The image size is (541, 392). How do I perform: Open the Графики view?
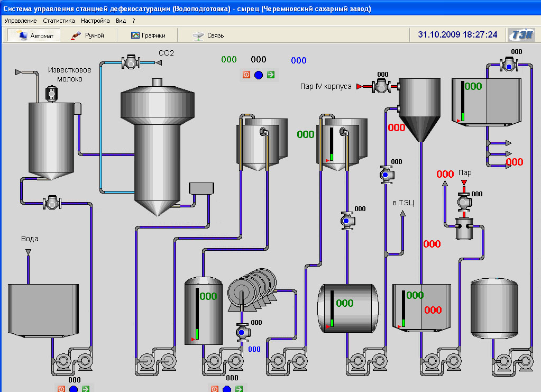pyautogui.click(x=148, y=35)
